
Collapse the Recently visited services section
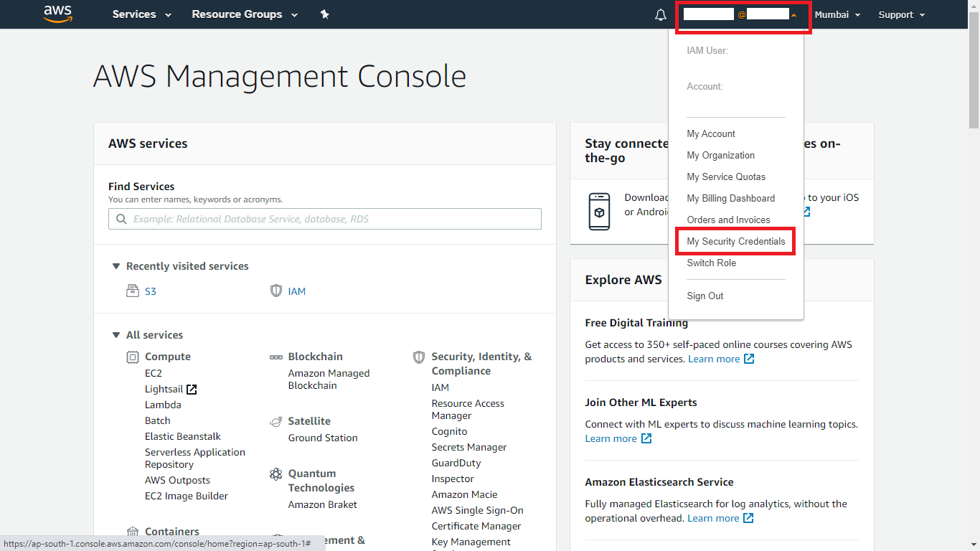[116, 266]
